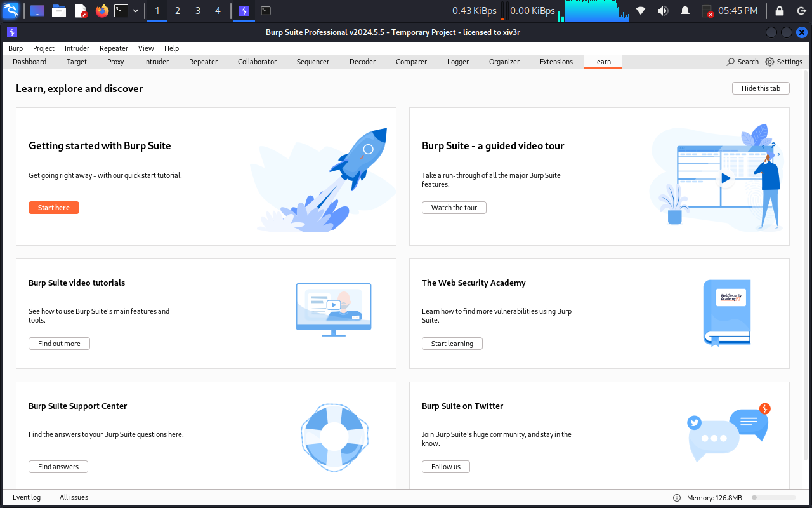Click the memory usage bar
812x508 pixels.
(x=773, y=498)
